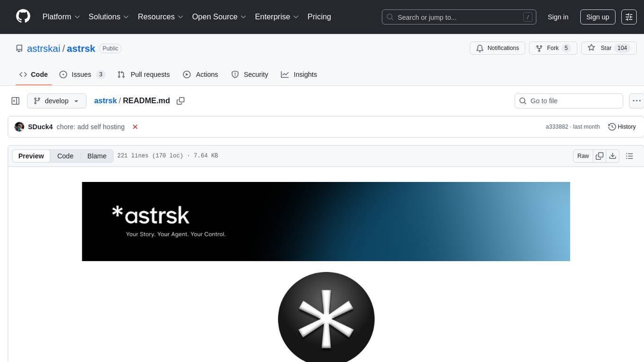Click the Fork count 5

click(566, 48)
